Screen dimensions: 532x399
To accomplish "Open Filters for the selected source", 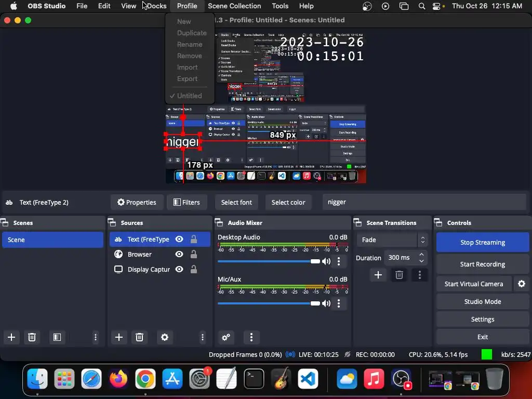I will 187,202.
